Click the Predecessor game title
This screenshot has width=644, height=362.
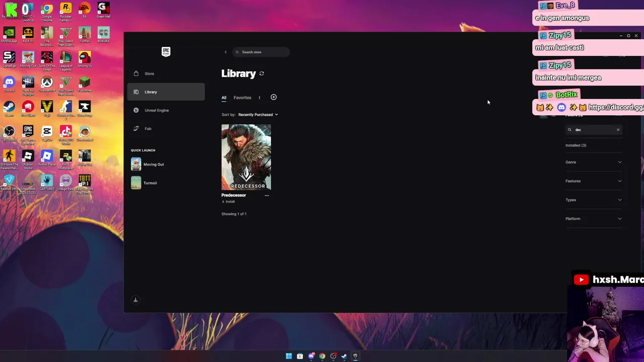click(233, 195)
